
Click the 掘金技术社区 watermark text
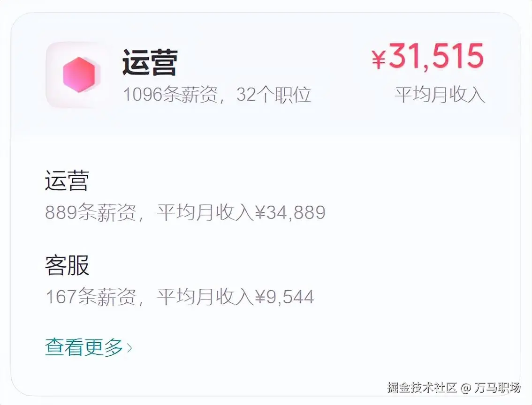click(x=422, y=388)
